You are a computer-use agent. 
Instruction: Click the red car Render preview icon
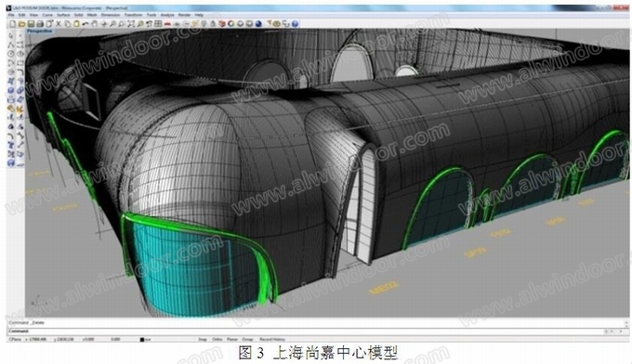pyautogui.click(x=167, y=24)
